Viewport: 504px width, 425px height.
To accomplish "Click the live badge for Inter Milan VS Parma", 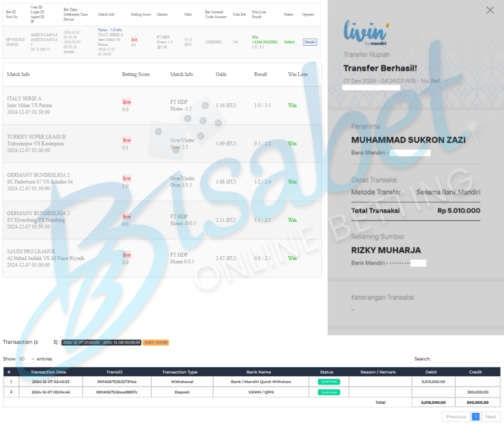I will pyautogui.click(x=126, y=102).
